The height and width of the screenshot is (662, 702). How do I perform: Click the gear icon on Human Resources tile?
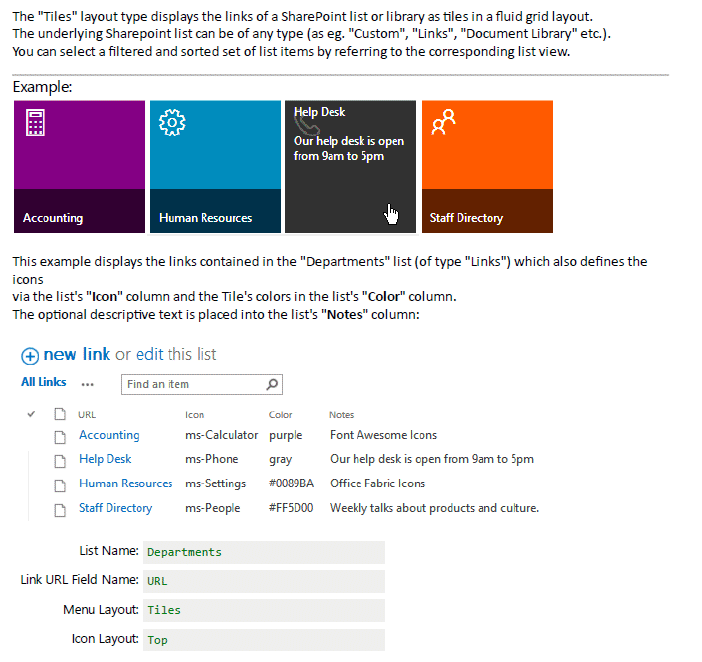pos(173,123)
